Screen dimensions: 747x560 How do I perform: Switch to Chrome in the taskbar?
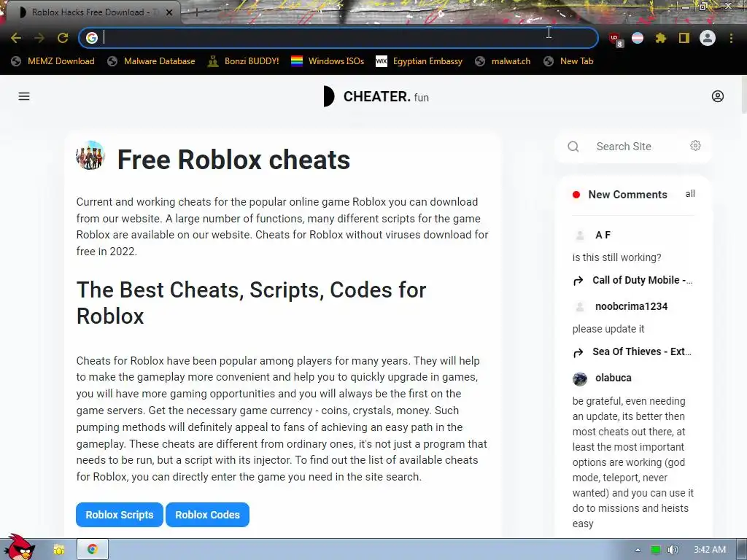[93, 550]
